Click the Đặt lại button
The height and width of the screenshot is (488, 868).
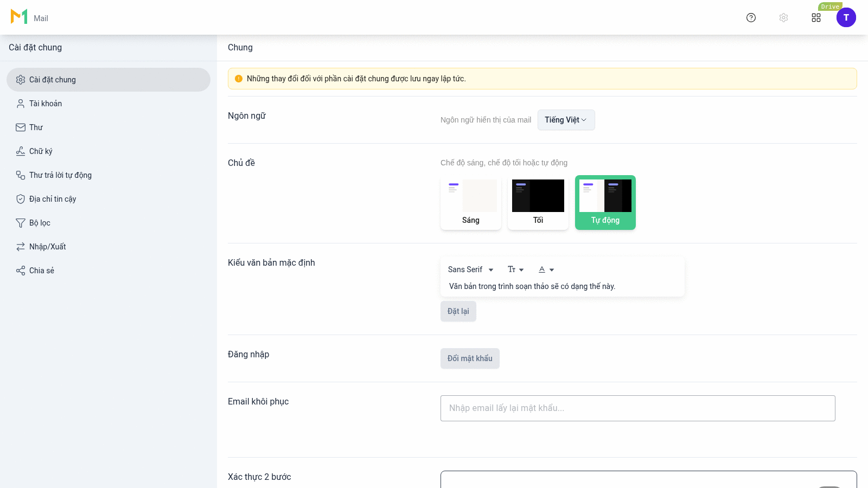(x=458, y=311)
